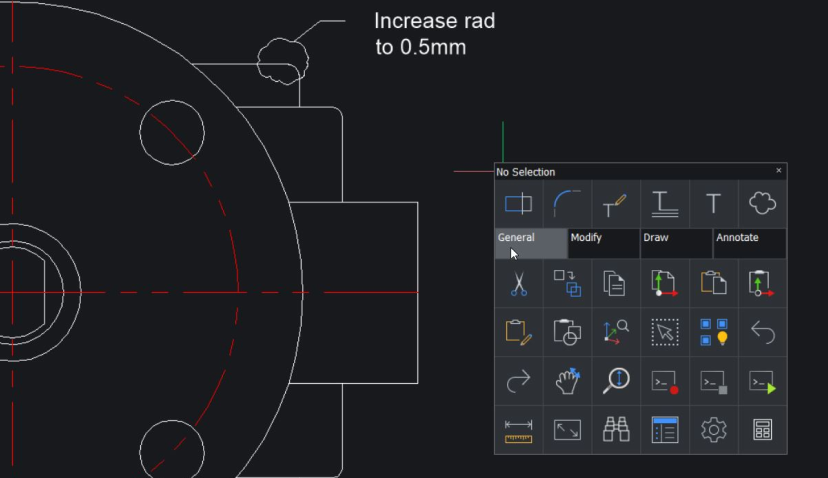
Task: Click the record script red dot icon
Action: point(665,381)
